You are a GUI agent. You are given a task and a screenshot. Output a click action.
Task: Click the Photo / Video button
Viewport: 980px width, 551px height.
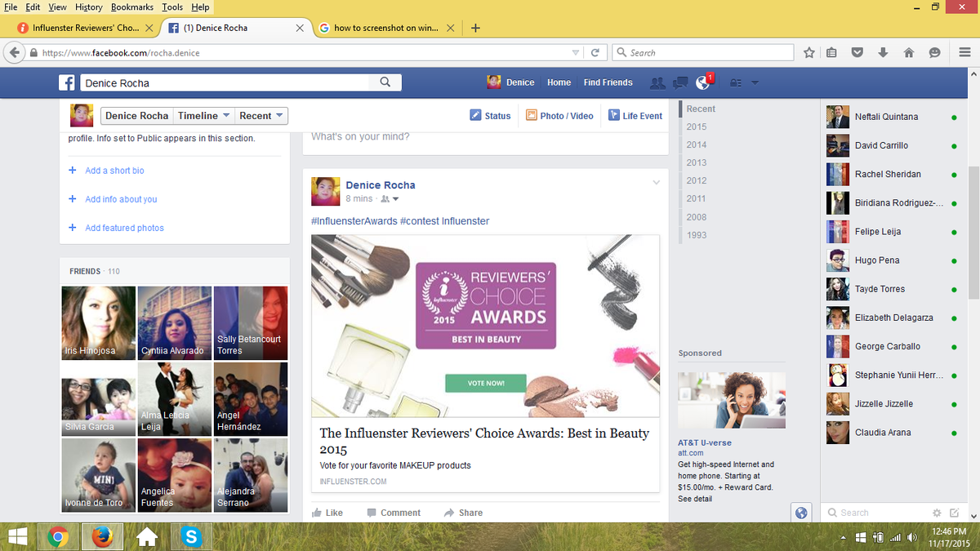pyautogui.click(x=559, y=116)
